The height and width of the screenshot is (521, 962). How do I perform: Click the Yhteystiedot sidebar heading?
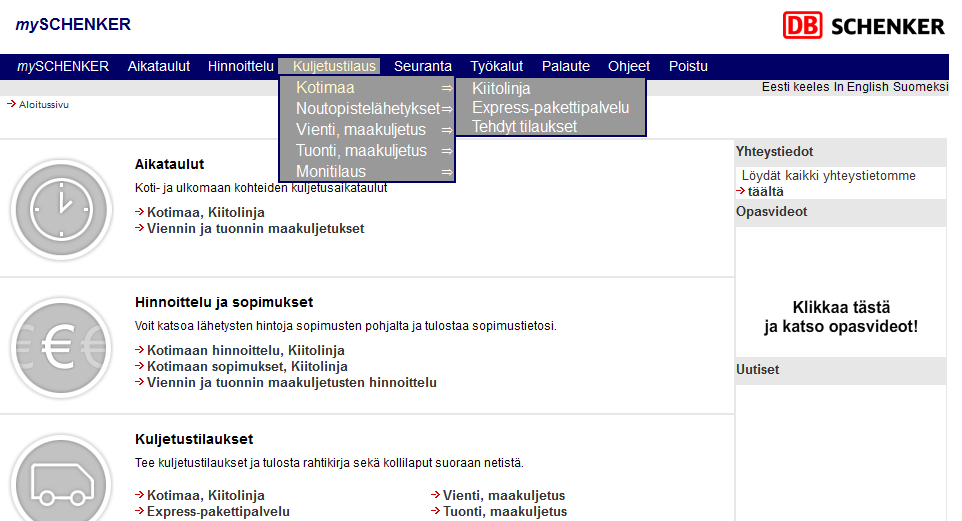pyautogui.click(x=774, y=152)
